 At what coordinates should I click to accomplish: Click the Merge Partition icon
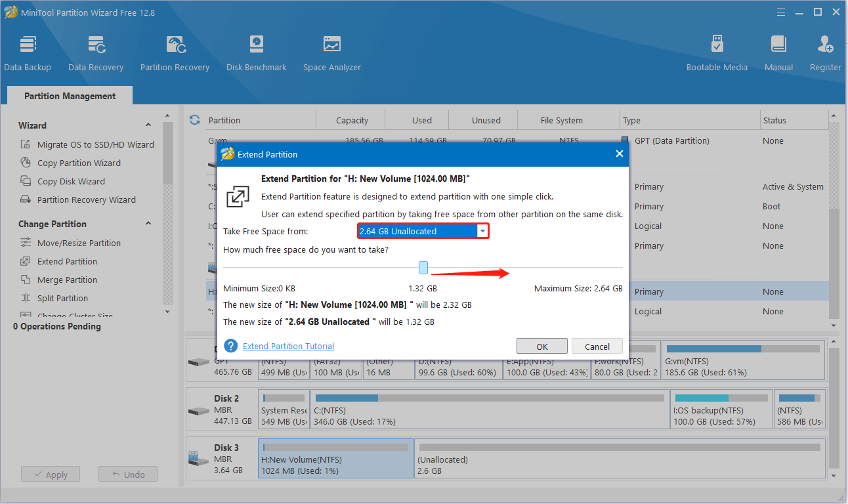(x=26, y=280)
